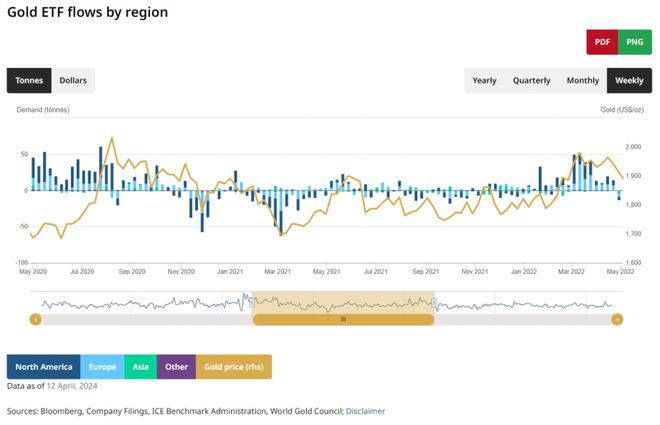The image size is (660, 425).
Task: Click the left arrow of the range scrollbar
Action: 36,319
